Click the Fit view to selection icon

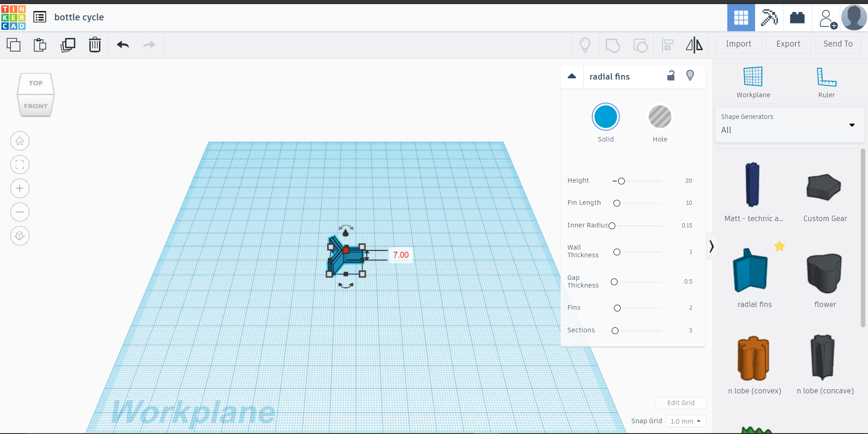pos(19,165)
